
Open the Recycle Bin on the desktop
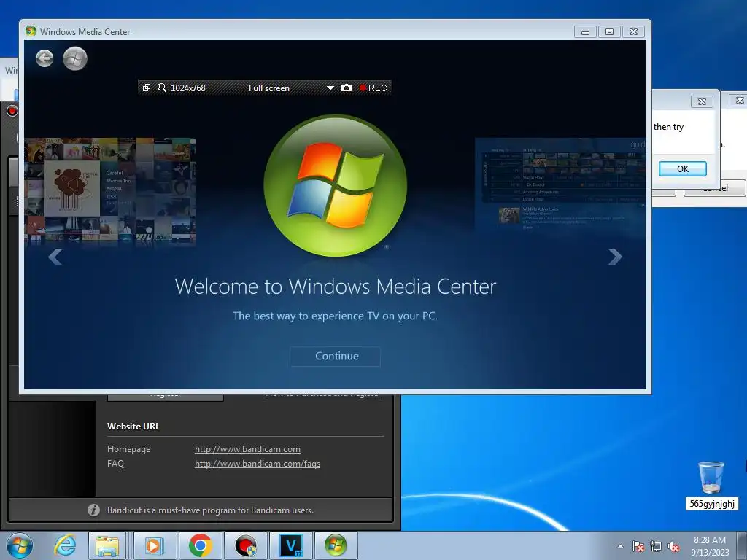coord(711,484)
